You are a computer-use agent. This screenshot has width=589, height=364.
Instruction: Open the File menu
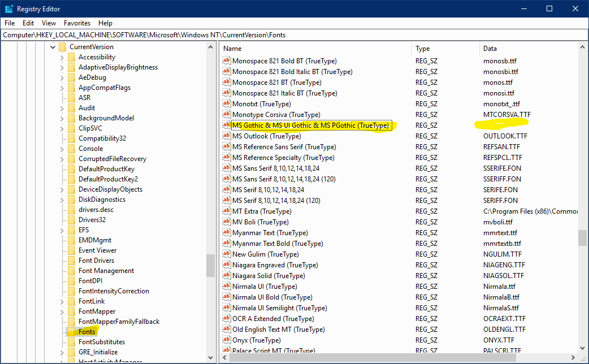pos(10,23)
